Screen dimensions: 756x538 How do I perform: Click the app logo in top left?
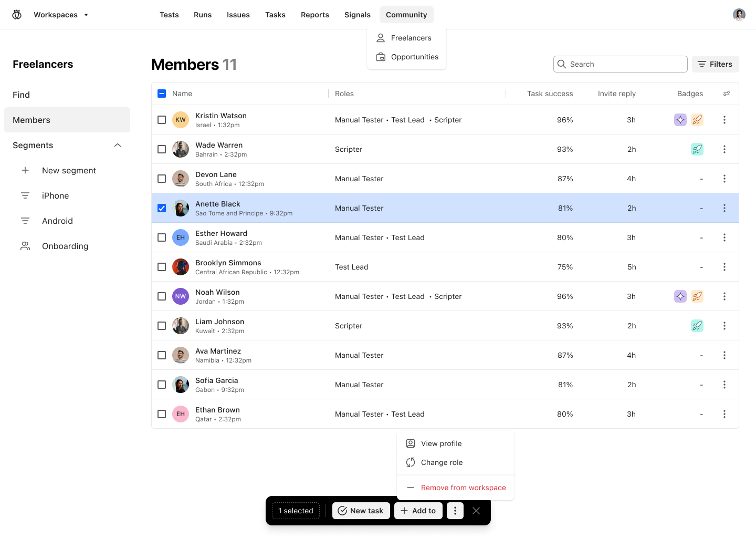point(16,14)
